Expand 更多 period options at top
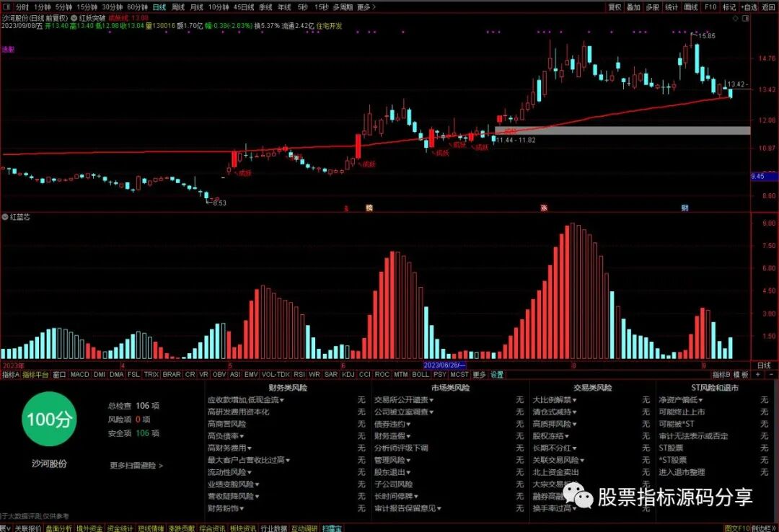779x532 pixels. point(366,7)
